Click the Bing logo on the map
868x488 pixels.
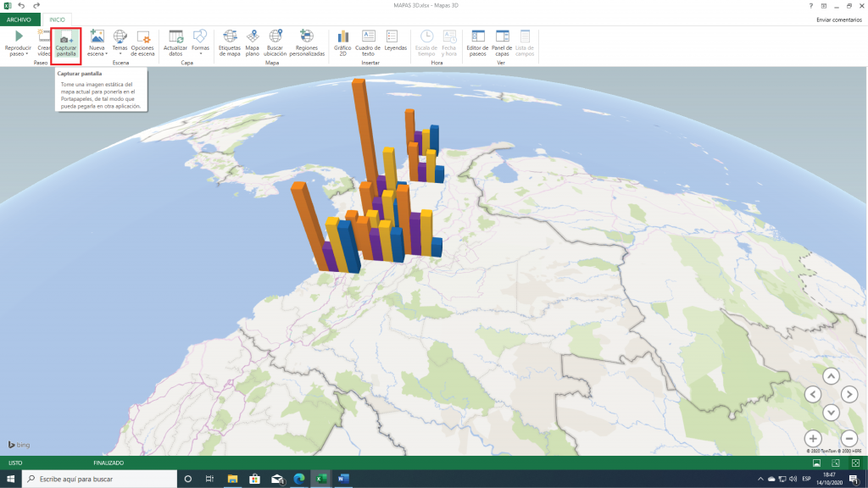pyautogui.click(x=19, y=445)
